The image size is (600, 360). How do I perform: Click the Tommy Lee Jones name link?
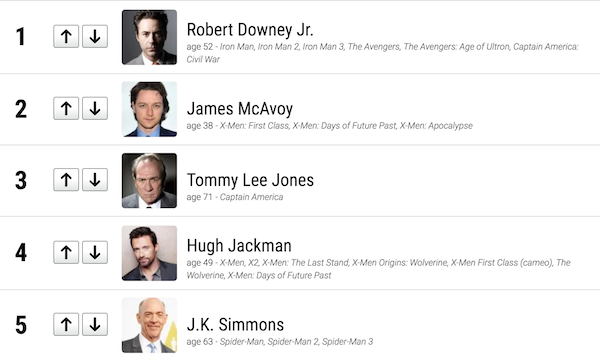[250, 180]
